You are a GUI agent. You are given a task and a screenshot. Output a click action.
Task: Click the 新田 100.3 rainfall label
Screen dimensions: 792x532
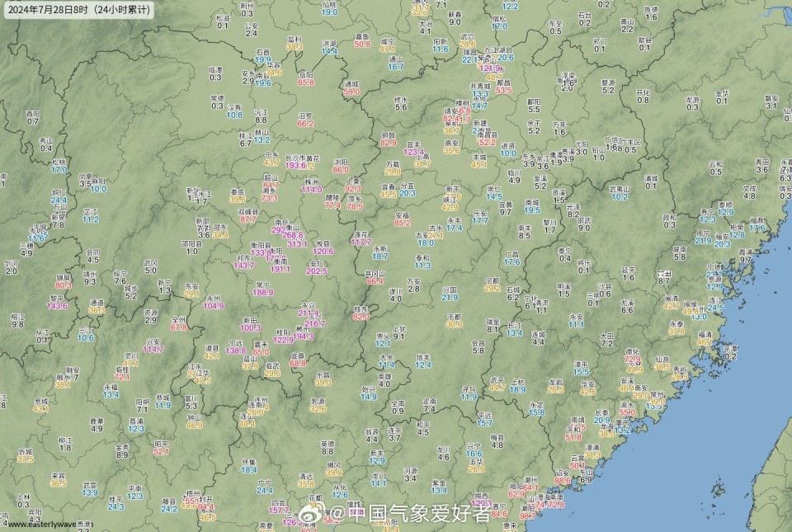click(x=250, y=324)
